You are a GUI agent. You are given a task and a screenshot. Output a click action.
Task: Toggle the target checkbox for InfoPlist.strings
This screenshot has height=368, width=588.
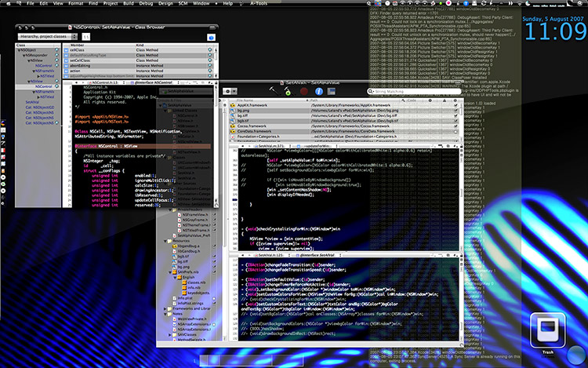click(x=214, y=304)
